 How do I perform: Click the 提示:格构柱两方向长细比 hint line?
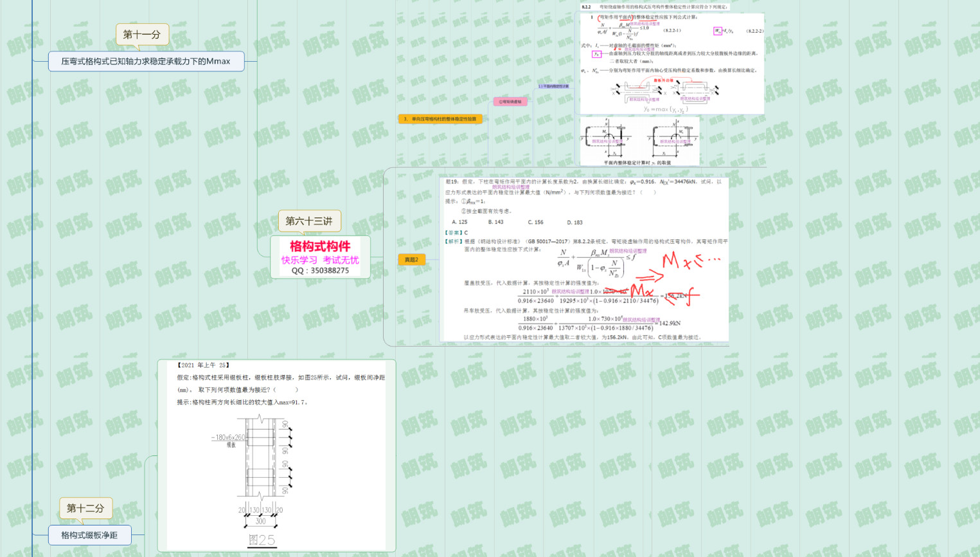(x=242, y=403)
